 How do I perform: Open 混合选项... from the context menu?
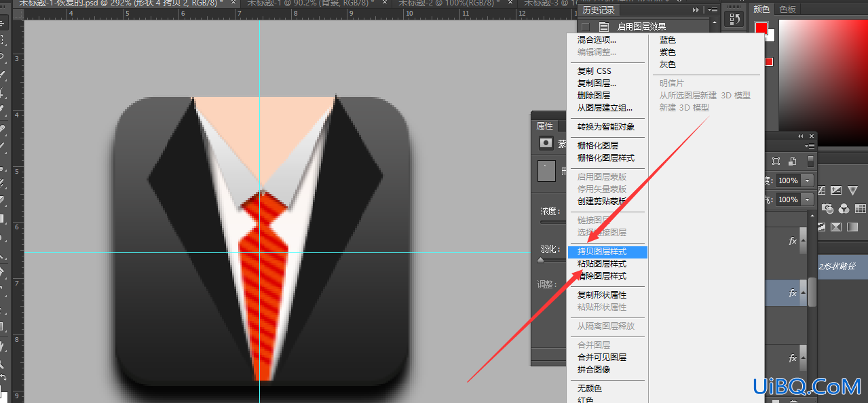pyautogui.click(x=597, y=40)
